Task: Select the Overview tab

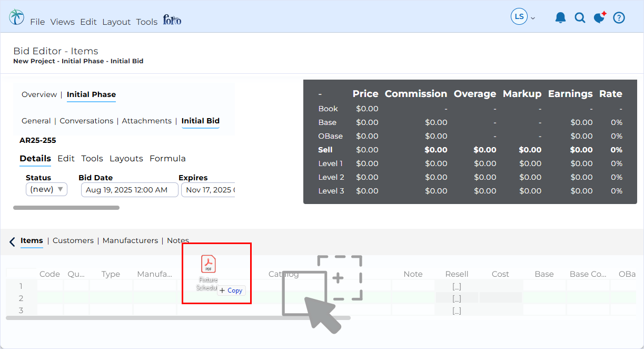Action: pyautogui.click(x=39, y=94)
